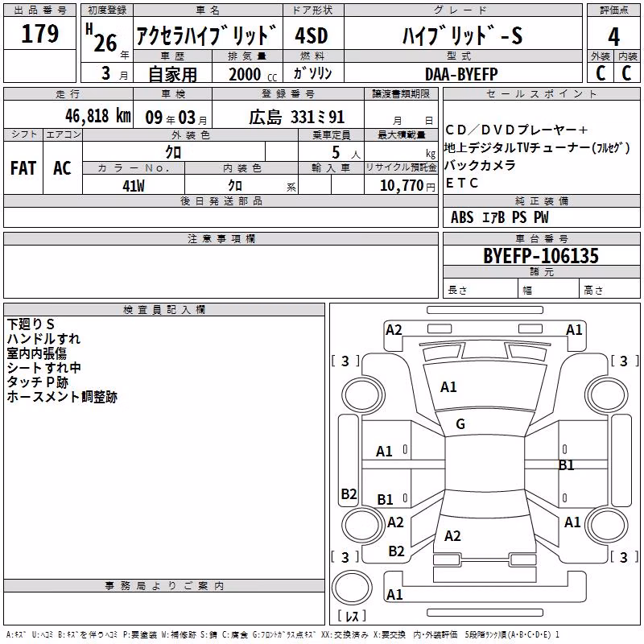Click the door type 4SD
The image size is (644, 644).
312,35
